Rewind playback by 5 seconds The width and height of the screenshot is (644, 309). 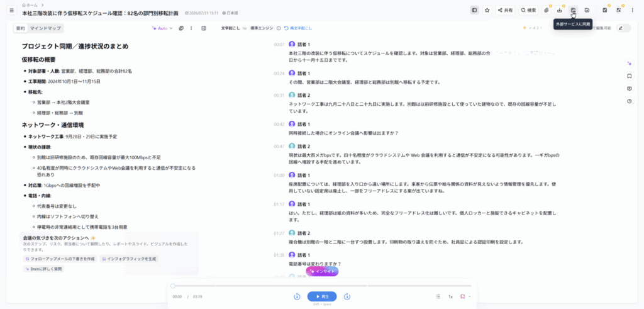(x=297, y=296)
